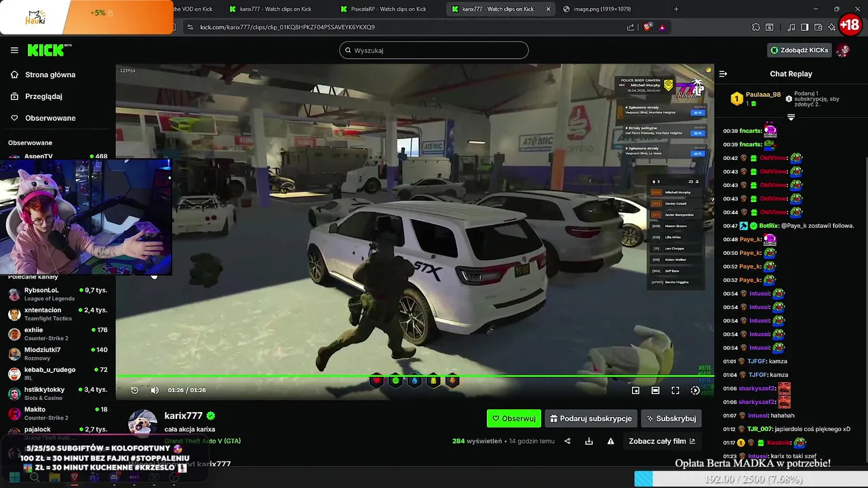Click the Wyszukaj search field

click(434, 50)
